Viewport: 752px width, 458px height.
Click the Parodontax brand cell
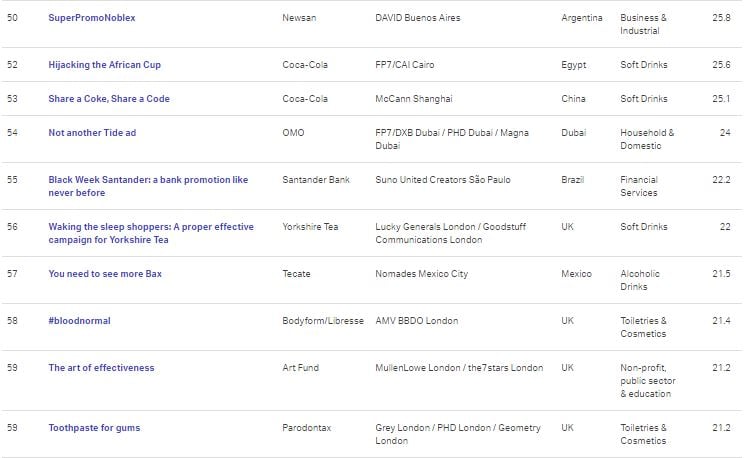pos(307,428)
